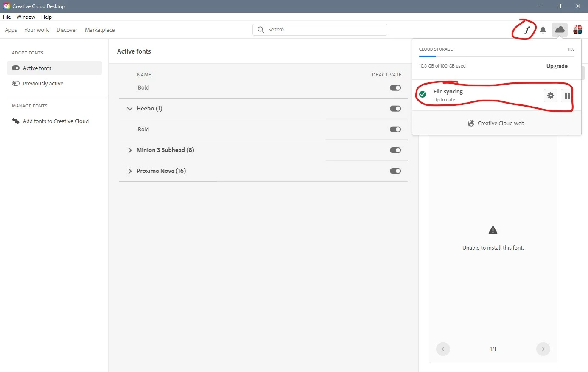The height and width of the screenshot is (372, 588).
Task: Deactivate Bold under Heebo
Action: click(395, 130)
